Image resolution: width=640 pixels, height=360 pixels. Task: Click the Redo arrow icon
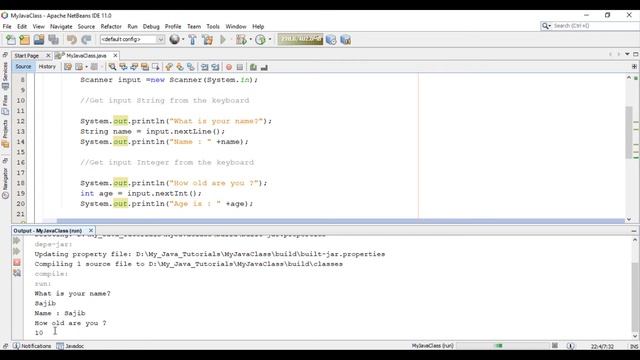click(x=86, y=40)
